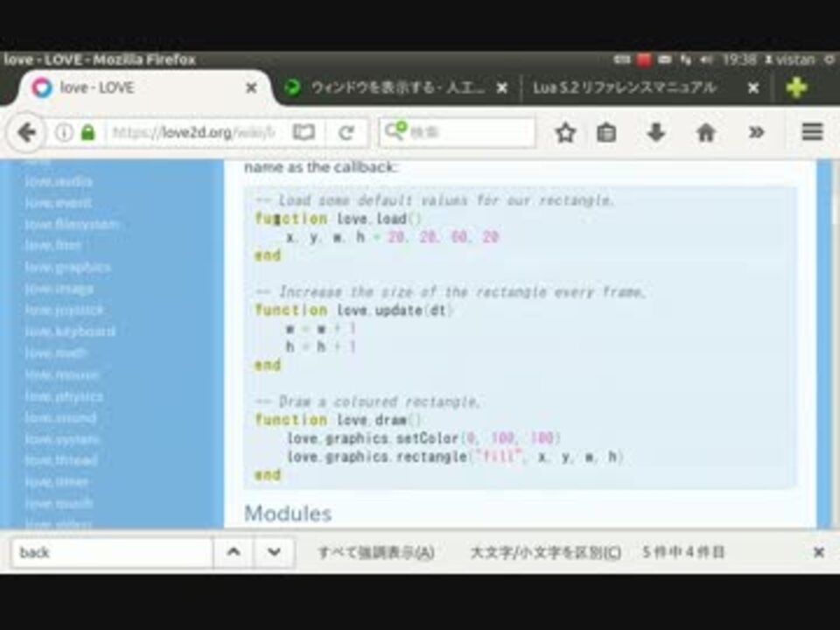This screenshot has width=840, height=630.
Task: Find next match with down arrow
Action: click(274, 552)
